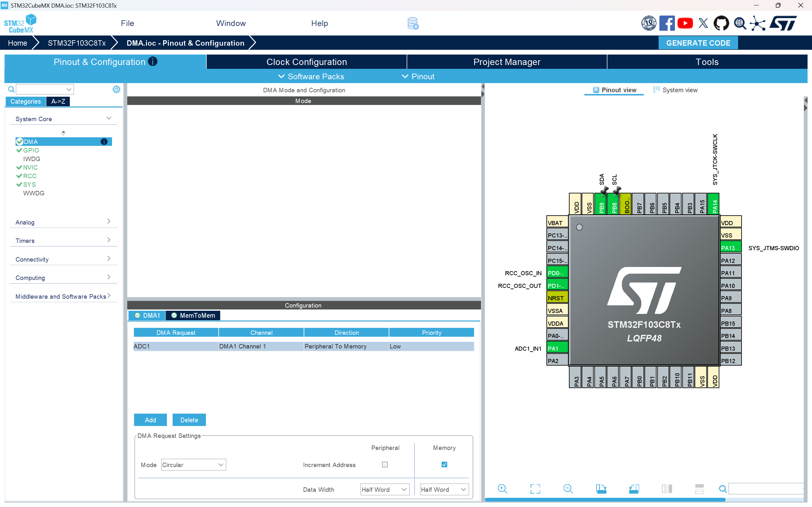Image resolution: width=812 pixels, height=507 pixels.
Task: Open the Circular mode dropdown
Action: (x=193, y=465)
